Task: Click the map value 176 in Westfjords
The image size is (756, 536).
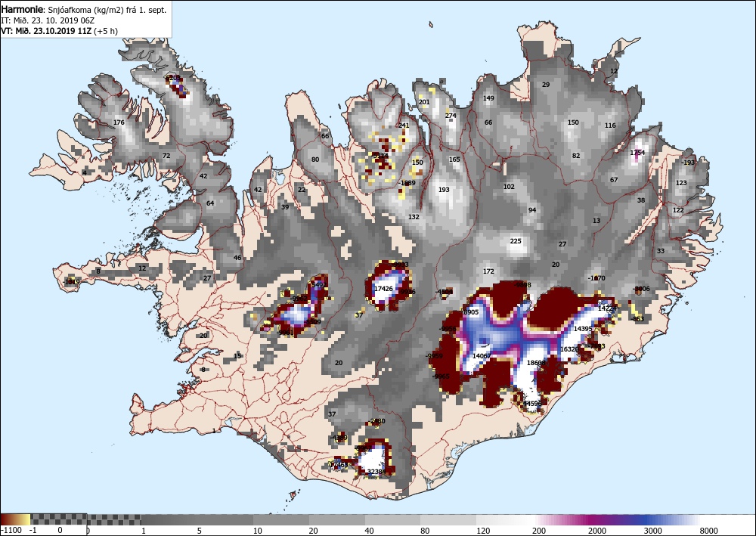Action: click(119, 122)
